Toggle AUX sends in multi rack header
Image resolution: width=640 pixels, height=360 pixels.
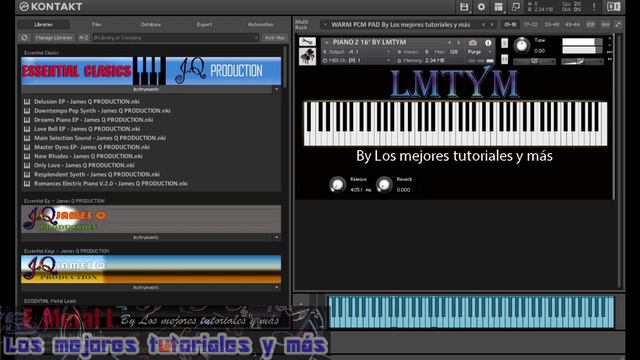click(x=605, y=24)
